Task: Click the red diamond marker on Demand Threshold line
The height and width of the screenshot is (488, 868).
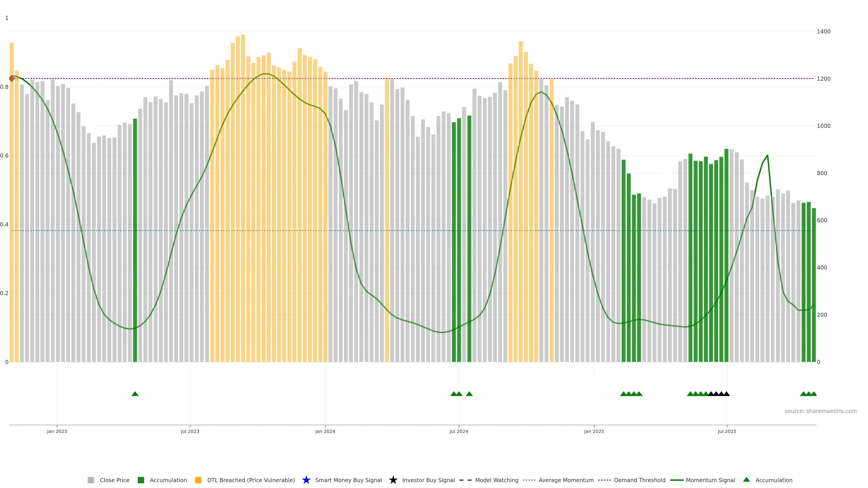Action: coord(12,78)
